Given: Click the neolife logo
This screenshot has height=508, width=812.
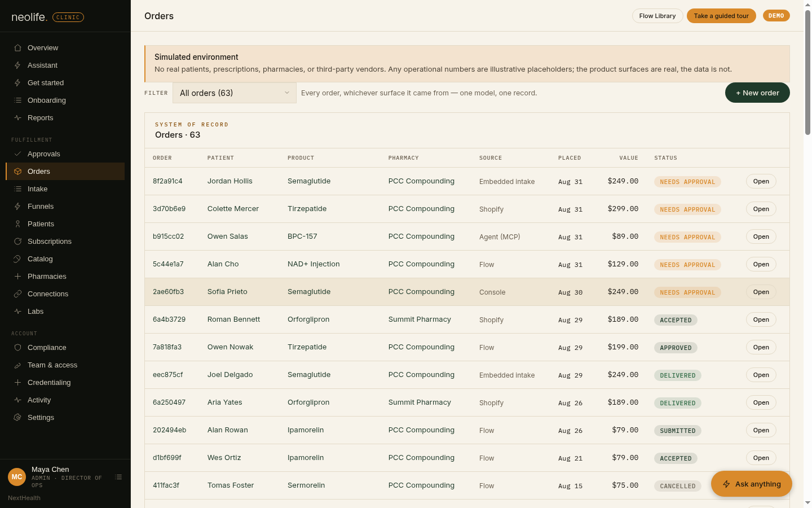Looking at the screenshot, I should click(x=29, y=17).
